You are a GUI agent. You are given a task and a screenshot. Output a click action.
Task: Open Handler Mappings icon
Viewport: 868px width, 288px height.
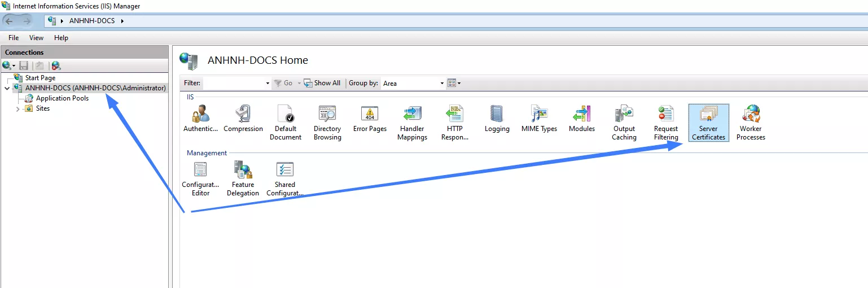(x=412, y=115)
